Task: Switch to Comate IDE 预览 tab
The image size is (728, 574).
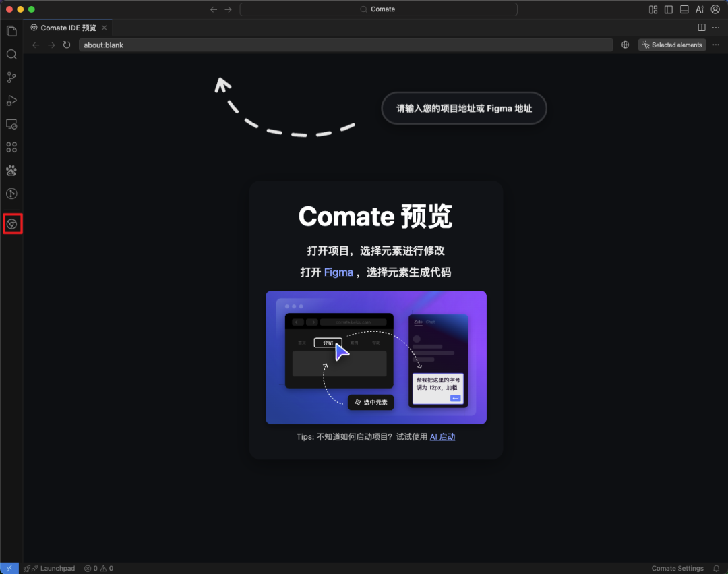Action: tap(68, 28)
